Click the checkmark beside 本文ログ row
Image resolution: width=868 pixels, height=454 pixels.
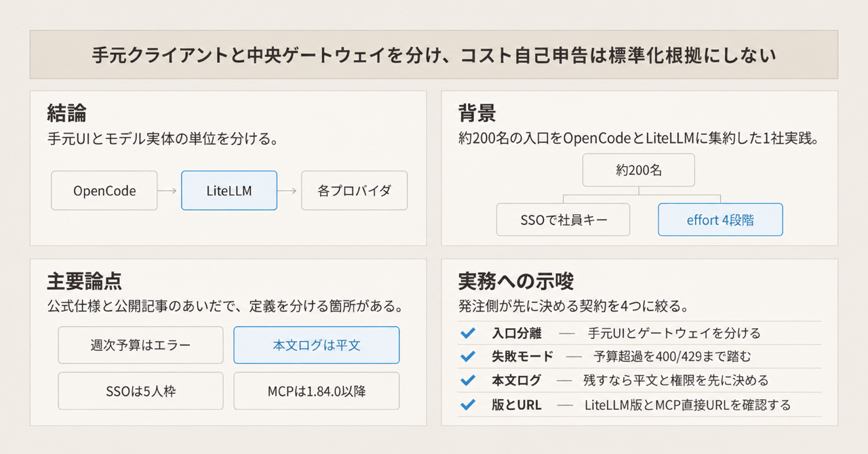tap(467, 381)
